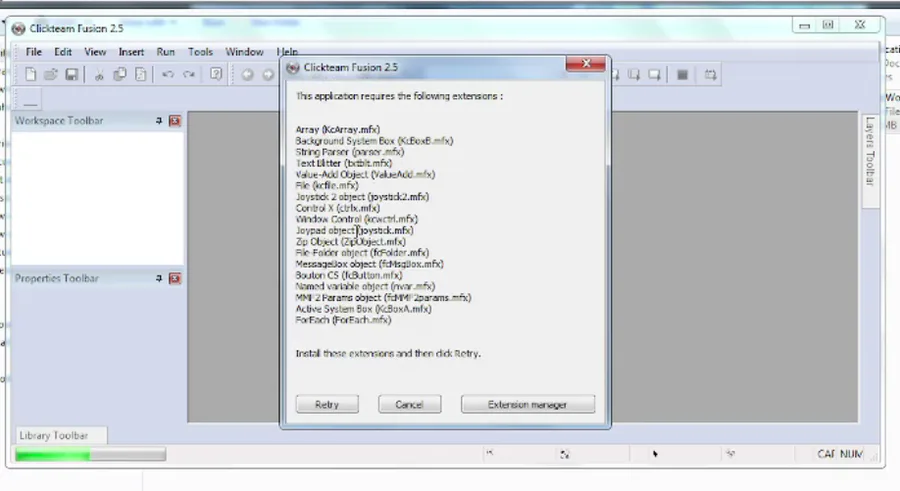The width and height of the screenshot is (900, 491).
Task: Click the Joypad object extension line
Action: (354, 230)
